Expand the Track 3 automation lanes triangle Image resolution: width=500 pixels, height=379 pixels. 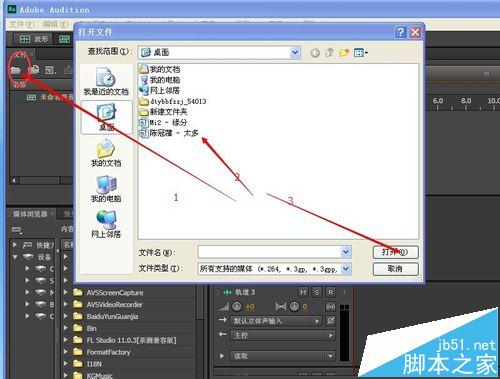point(222,356)
